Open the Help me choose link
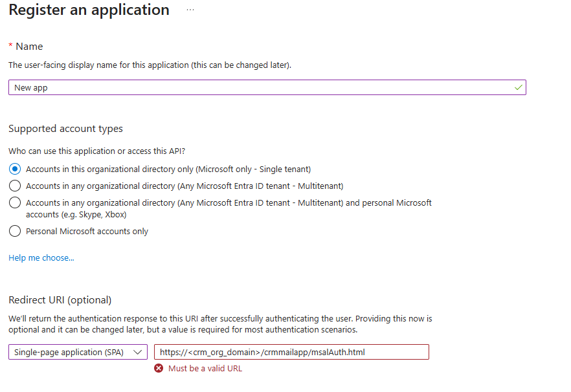 41,257
